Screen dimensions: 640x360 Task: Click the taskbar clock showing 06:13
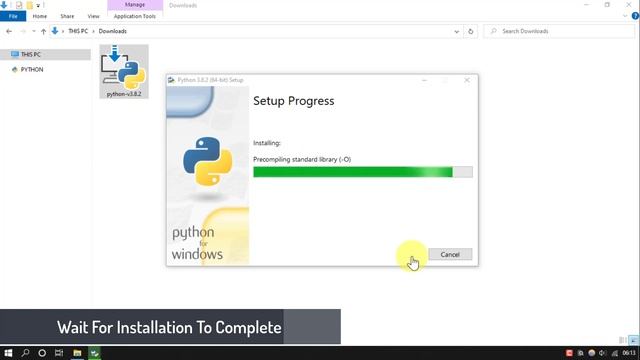pos(629,353)
